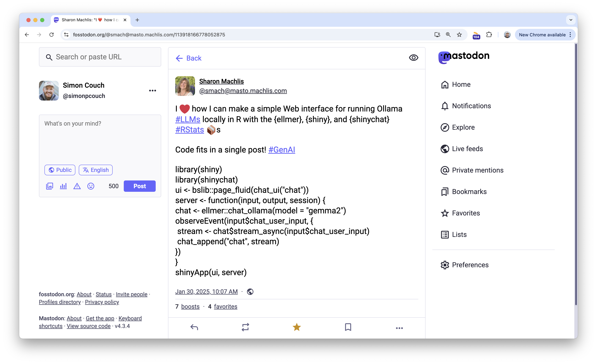Boost Sharon Machlis's post
597x364 pixels.
tap(245, 327)
